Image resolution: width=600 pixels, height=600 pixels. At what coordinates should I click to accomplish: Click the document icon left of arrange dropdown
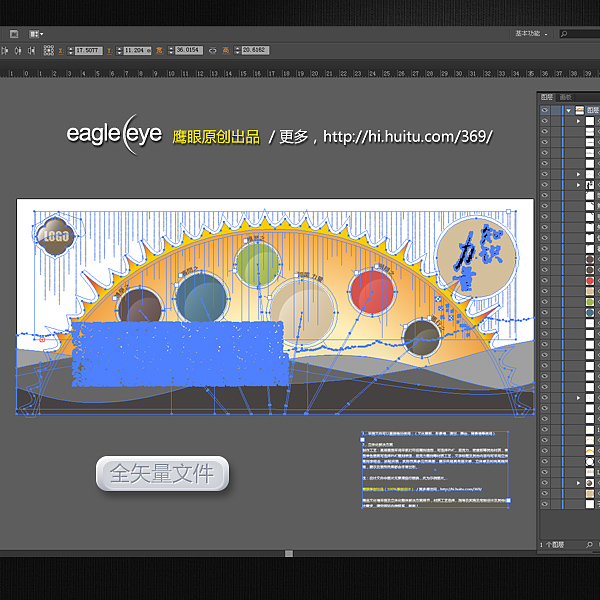pyautogui.click(x=14, y=34)
